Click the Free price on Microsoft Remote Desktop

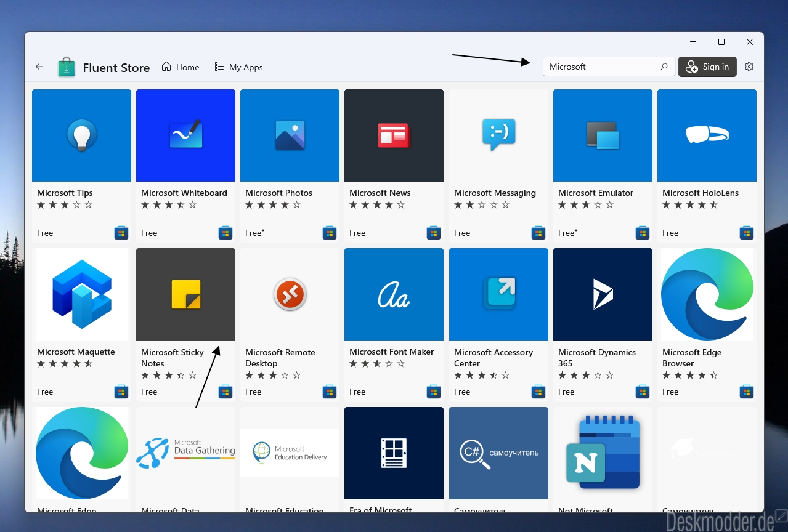coord(253,392)
